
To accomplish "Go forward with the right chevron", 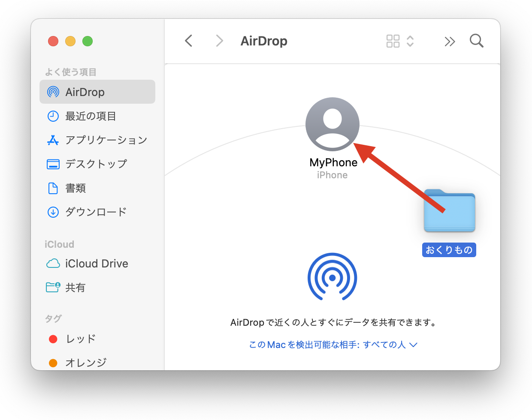I will pos(219,41).
